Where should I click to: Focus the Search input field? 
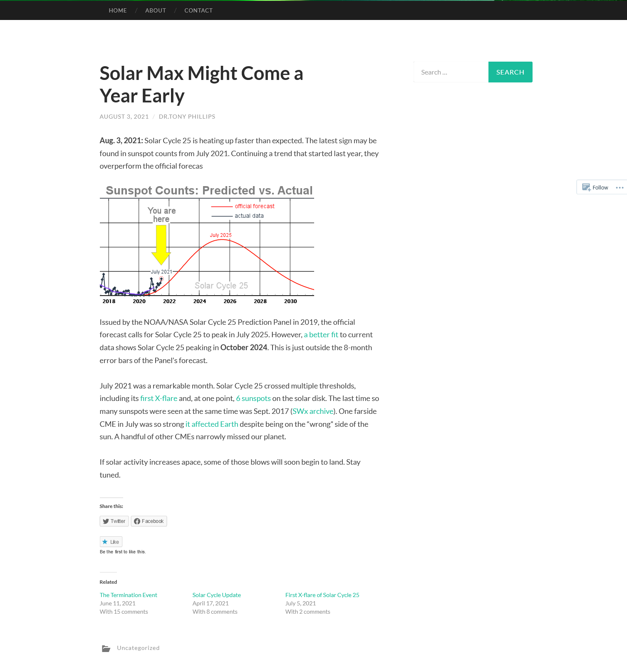click(x=451, y=72)
